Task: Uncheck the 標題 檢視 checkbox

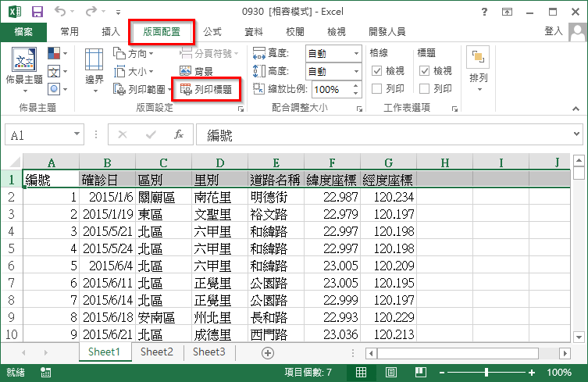Action: click(x=424, y=71)
